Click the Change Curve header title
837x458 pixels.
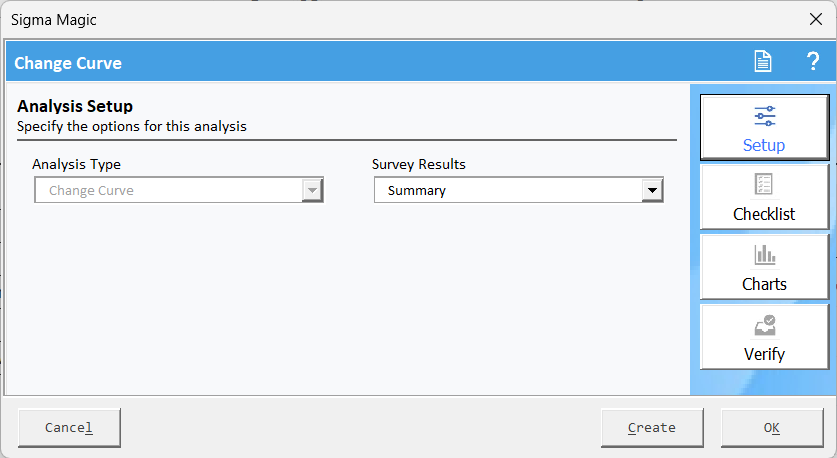tap(68, 63)
